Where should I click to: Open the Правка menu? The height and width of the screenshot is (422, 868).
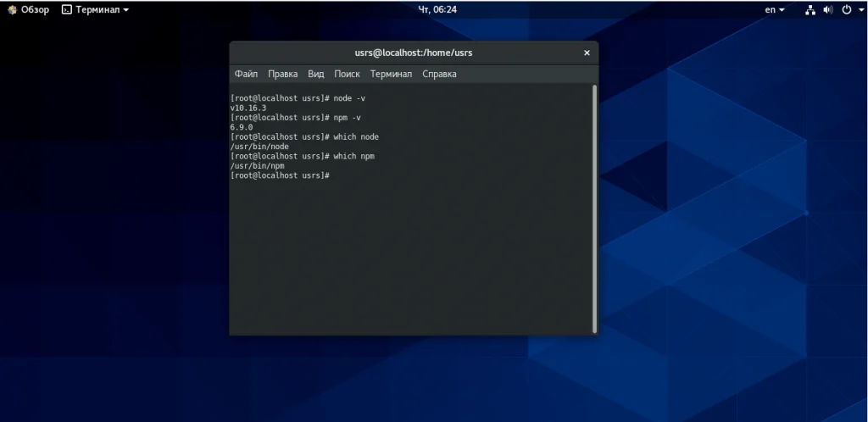(x=282, y=74)
